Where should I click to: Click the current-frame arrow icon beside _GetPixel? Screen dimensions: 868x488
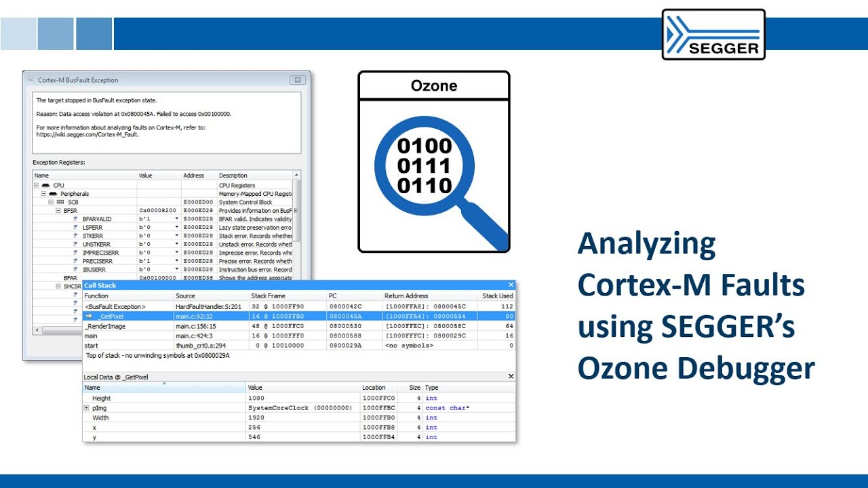88,316
